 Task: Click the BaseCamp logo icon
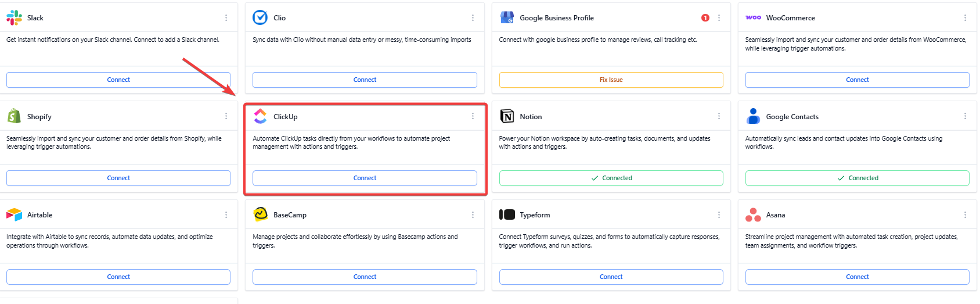260,214
